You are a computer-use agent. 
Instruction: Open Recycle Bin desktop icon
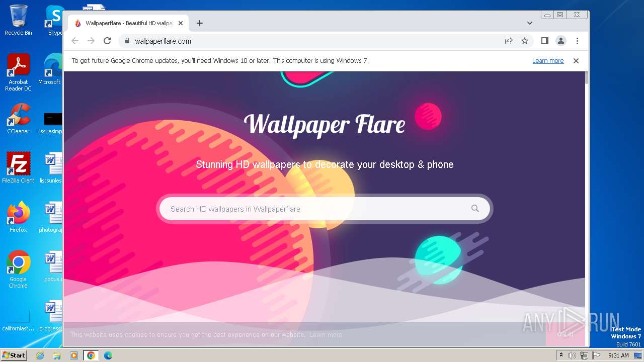point(18,20)
